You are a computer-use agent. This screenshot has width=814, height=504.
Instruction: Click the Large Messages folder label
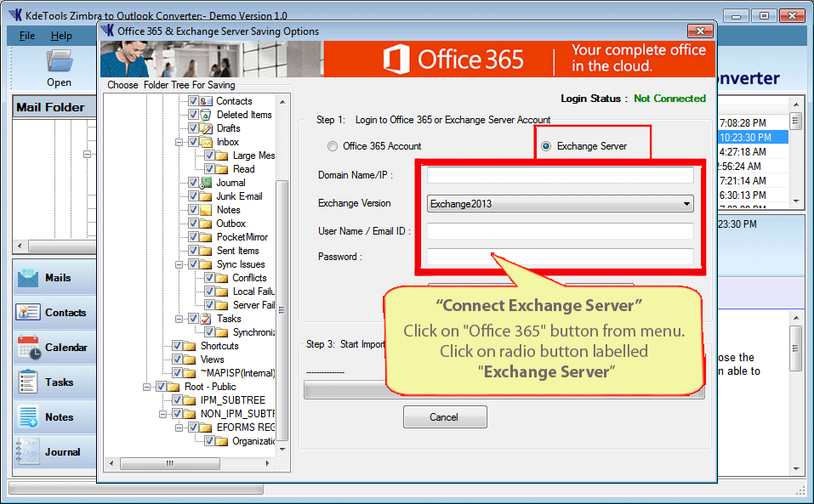click(x=253, y=156)
